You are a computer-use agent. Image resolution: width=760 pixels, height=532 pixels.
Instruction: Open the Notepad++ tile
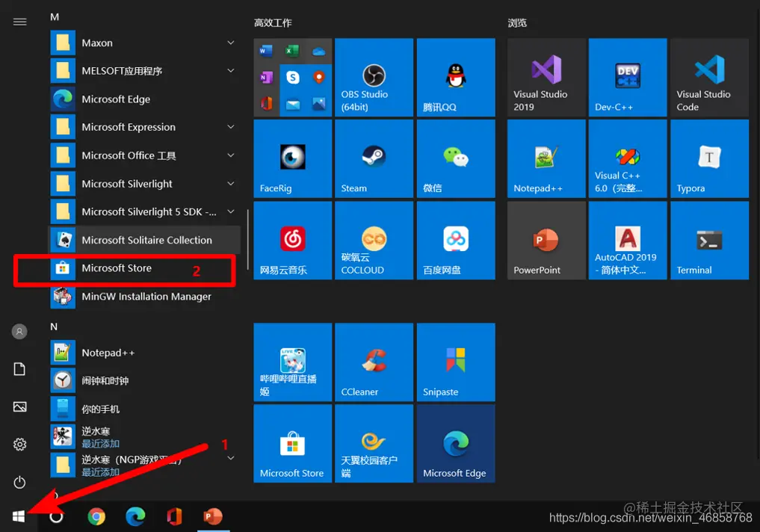[x=546, y=159]
